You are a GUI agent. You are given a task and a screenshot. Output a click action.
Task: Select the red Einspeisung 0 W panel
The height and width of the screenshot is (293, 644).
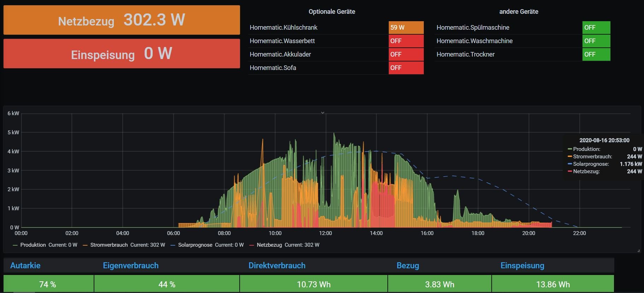pos(122,54)
